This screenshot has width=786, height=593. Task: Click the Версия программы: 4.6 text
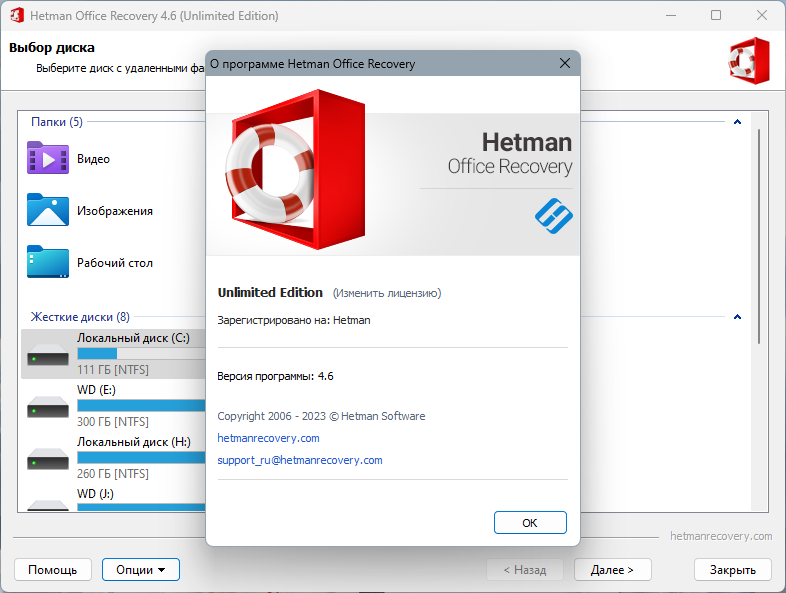pos(275,376)
